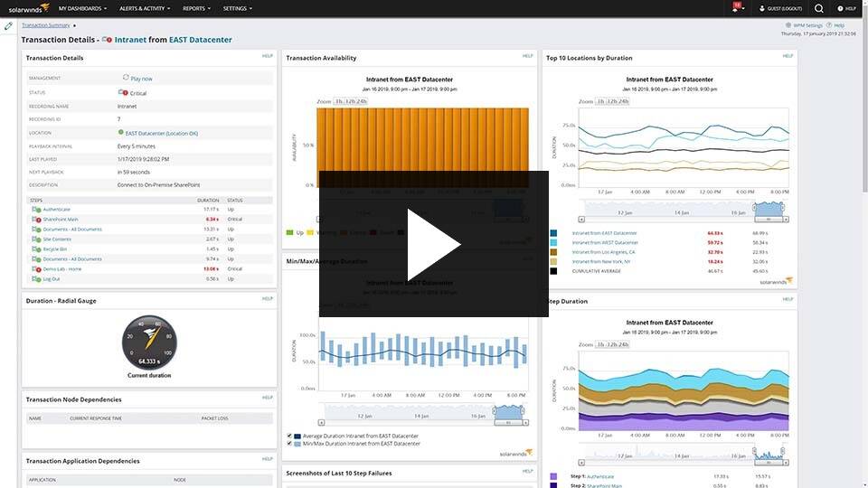Open WPM Settings gear icon
Screen dimensions: 868x488
tap(788, 25)
